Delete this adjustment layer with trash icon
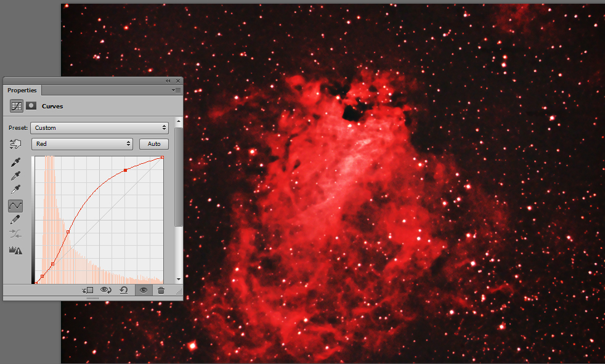 pyautogui.click(x=161, y=290)
